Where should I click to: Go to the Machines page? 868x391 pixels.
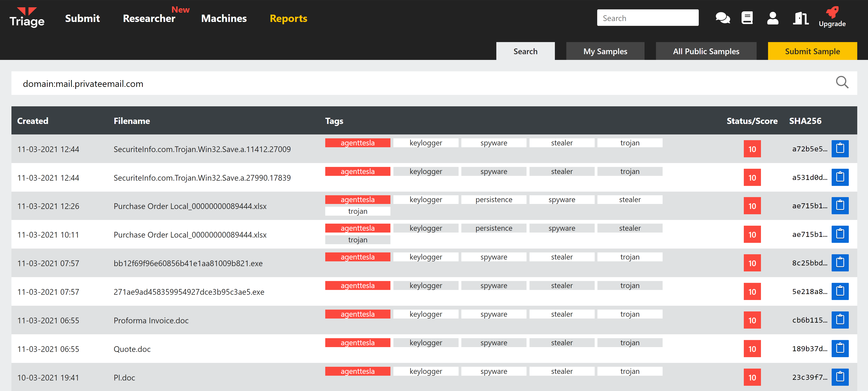[224, 18]
